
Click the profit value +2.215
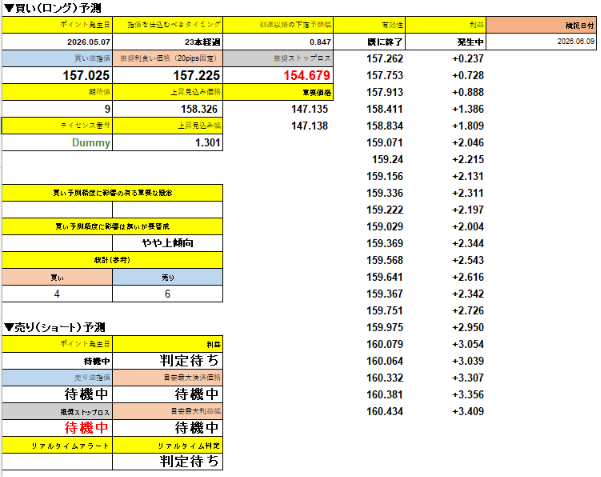[x=468, y=159]
